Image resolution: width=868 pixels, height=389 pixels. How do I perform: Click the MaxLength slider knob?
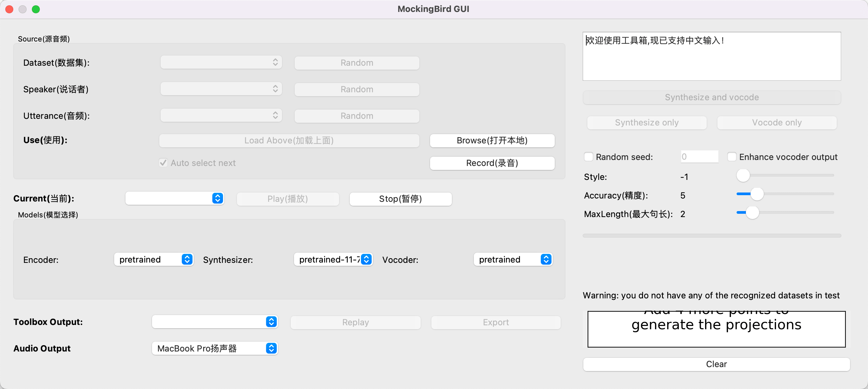tap(752, 213)
